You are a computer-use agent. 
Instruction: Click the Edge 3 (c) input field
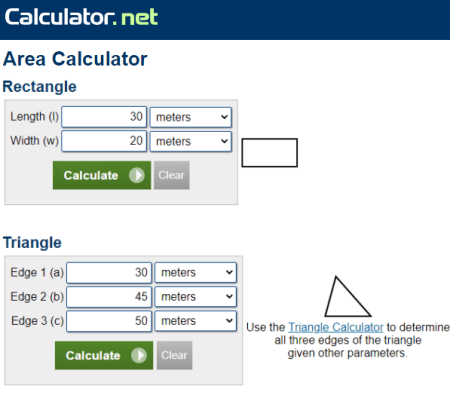pos(109,321)
